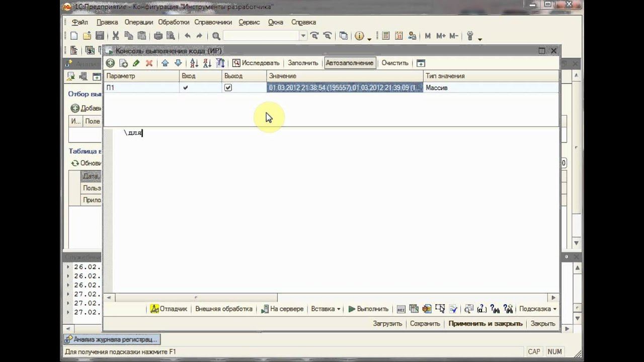
Task: Switch to Анализ журнала регистрации window tab
Action: (112, 339)
